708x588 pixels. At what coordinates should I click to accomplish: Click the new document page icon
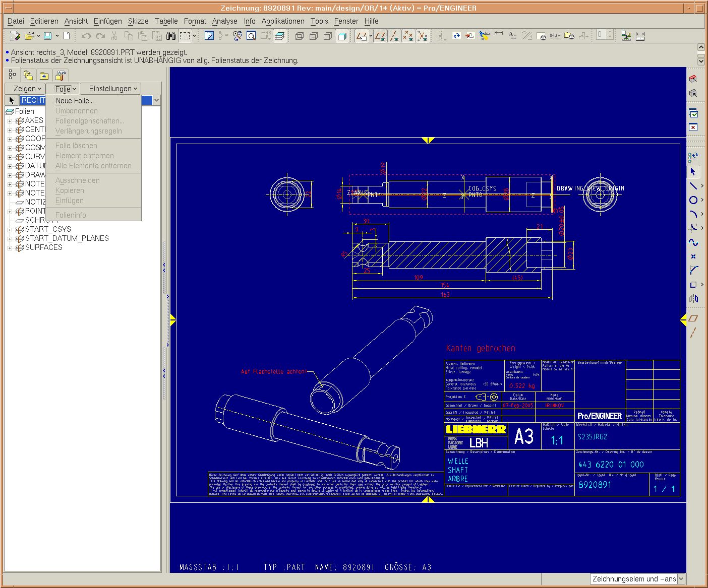tap(67, 36)
